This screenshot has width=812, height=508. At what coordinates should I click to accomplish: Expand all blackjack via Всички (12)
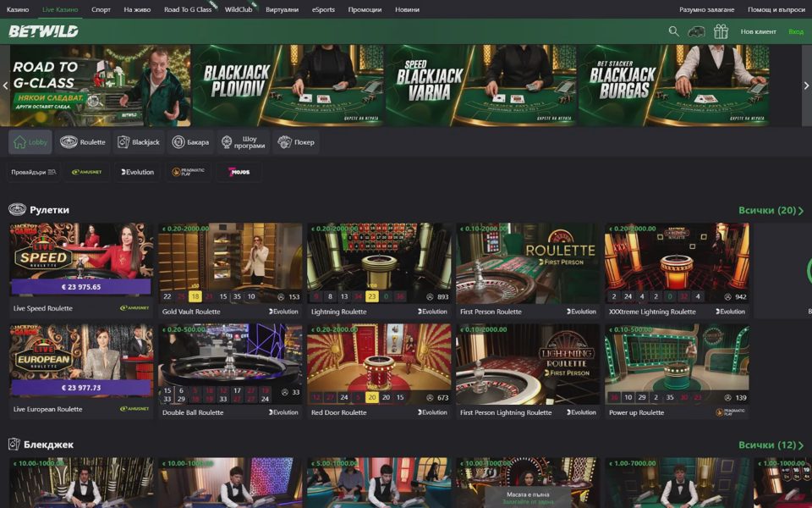tap(771, 445)
